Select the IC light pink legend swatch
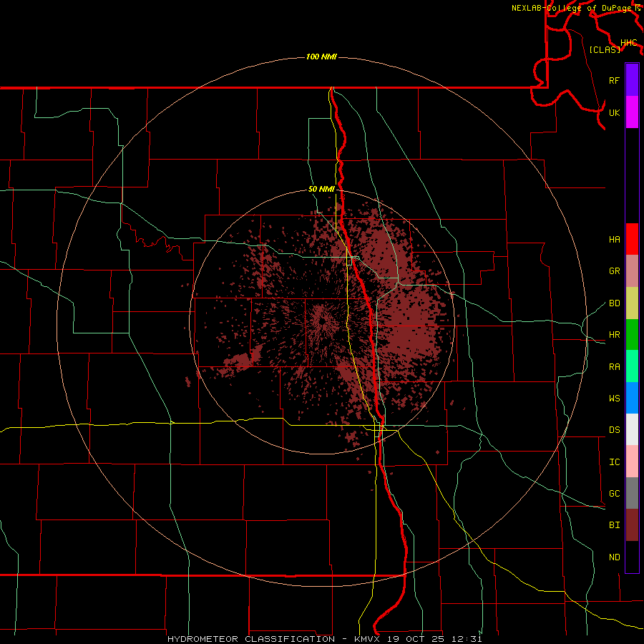 click(632, 462)
